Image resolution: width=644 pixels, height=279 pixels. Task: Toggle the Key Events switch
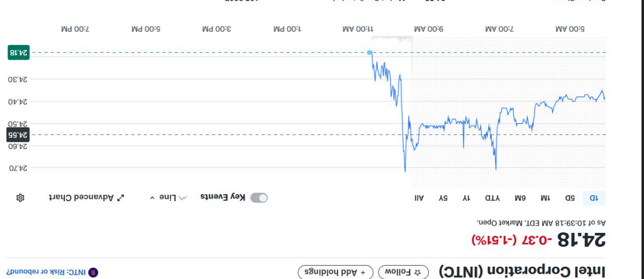point(259,197)
